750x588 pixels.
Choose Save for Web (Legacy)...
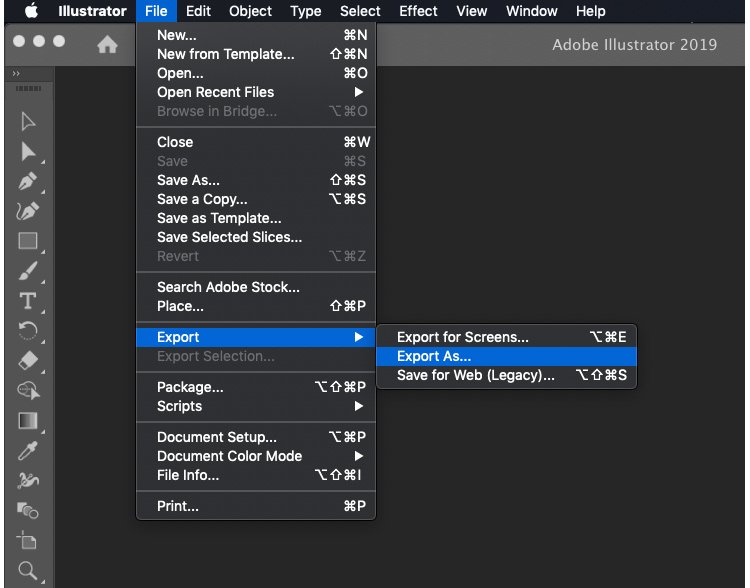(507, 375)
